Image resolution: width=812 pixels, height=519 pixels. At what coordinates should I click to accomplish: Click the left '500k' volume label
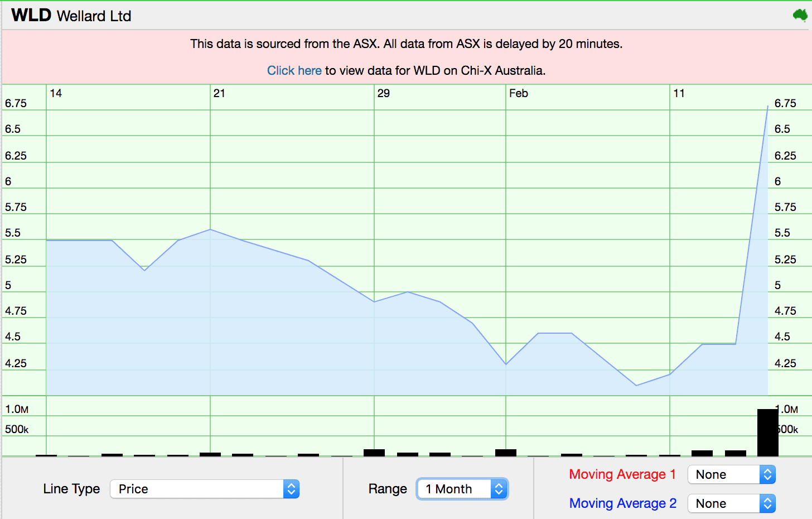[x=17, y=429]
